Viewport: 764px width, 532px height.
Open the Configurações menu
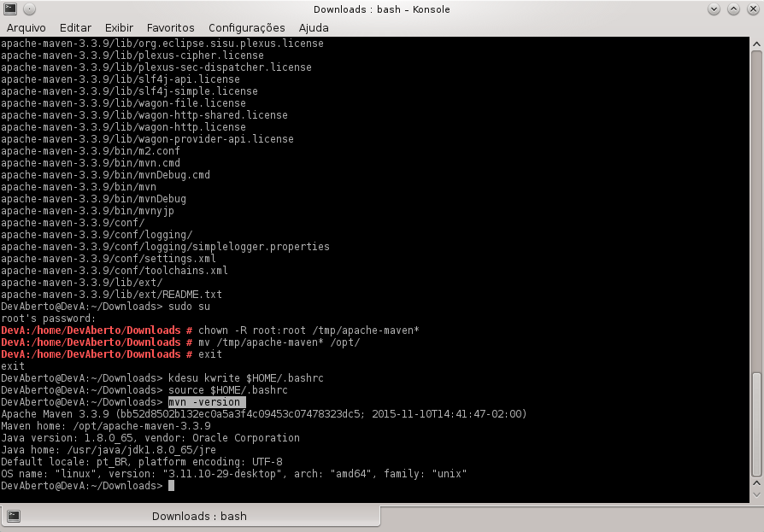247,27
